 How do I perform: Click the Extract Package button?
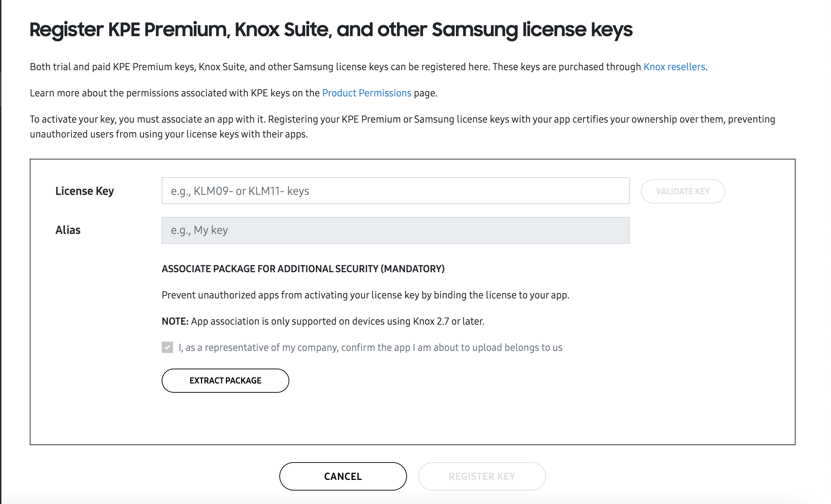(225, 381)
